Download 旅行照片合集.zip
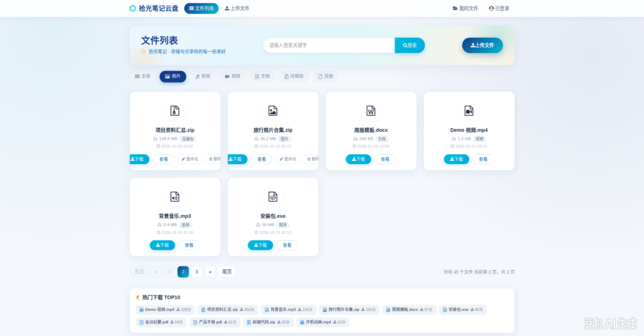The image size is (644, 336). pyautogui.click(x=237, y=159)
